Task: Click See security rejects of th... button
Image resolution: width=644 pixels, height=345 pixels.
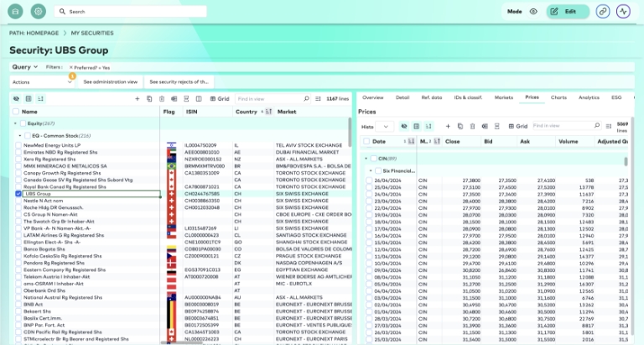Action: [x=179, y=81]
